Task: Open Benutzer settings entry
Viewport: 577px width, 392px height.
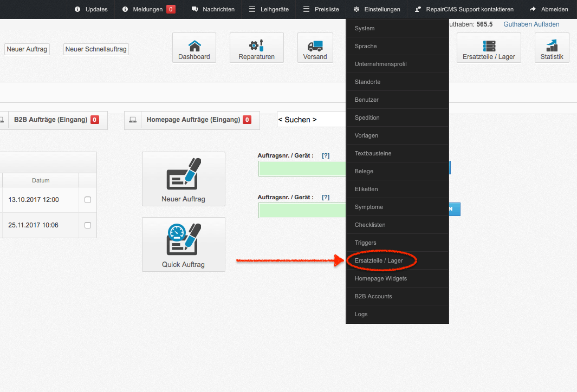Action: [x=397, y=100]
